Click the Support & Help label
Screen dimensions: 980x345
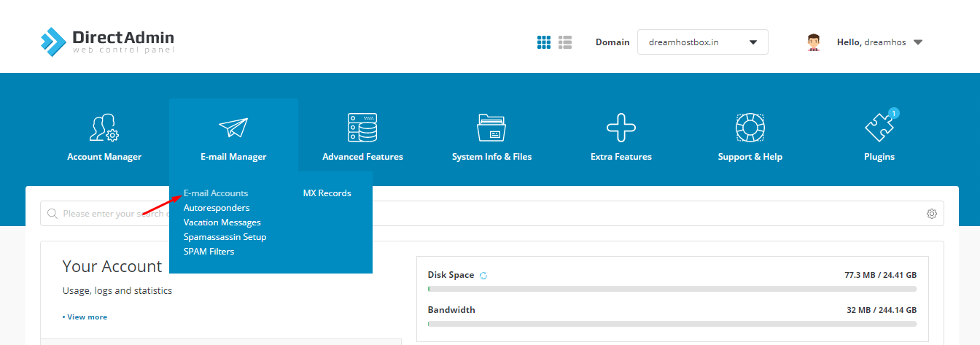tap(750, 157)
